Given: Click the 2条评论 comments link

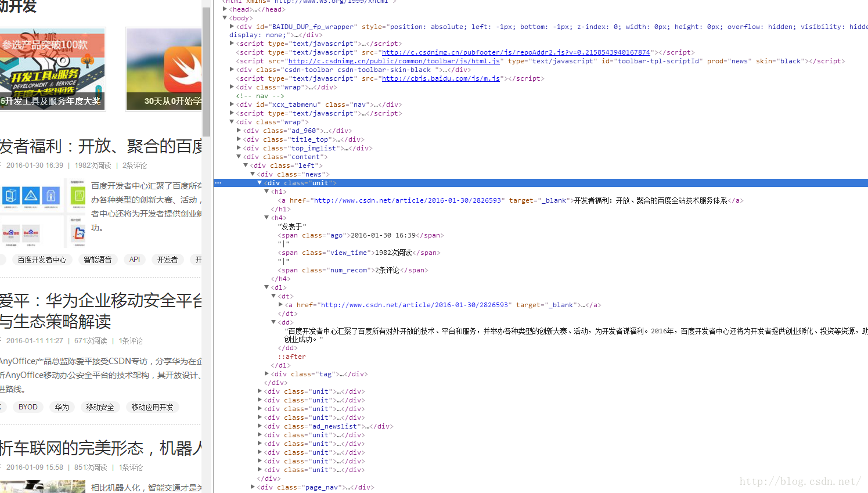Looking at the screenshot, I should pos(135,165).
